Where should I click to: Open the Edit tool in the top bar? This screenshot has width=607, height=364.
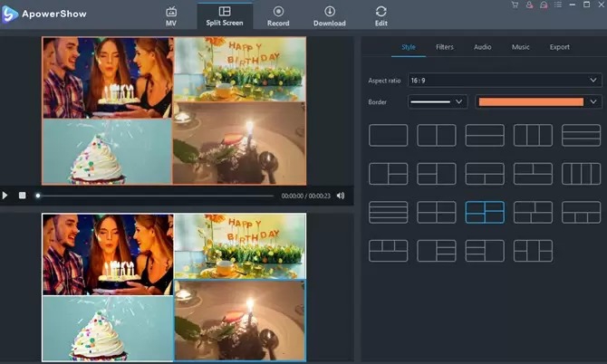pos(381,16)
